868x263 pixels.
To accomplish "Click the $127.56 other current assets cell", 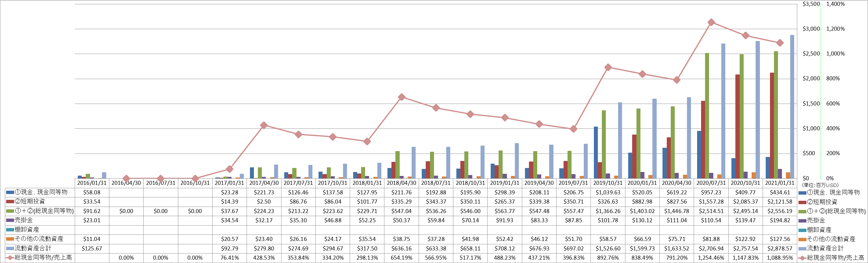I will 780,239.
